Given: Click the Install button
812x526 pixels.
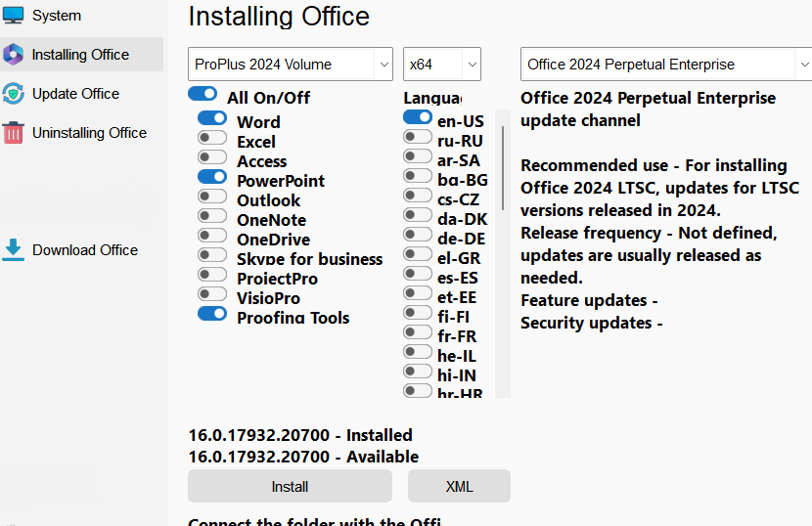Looking at the screenshot, I should pos(290,486).
